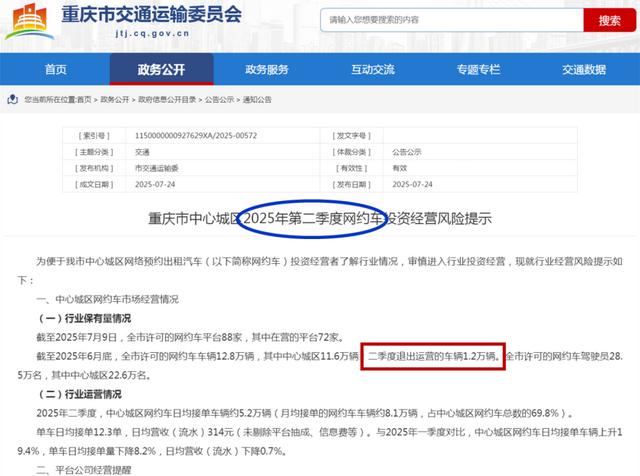The width and height of the screenshot is (640, 476).
Task: Click the location pin icon in breadcrumb
Action: (x=9, y=100)
